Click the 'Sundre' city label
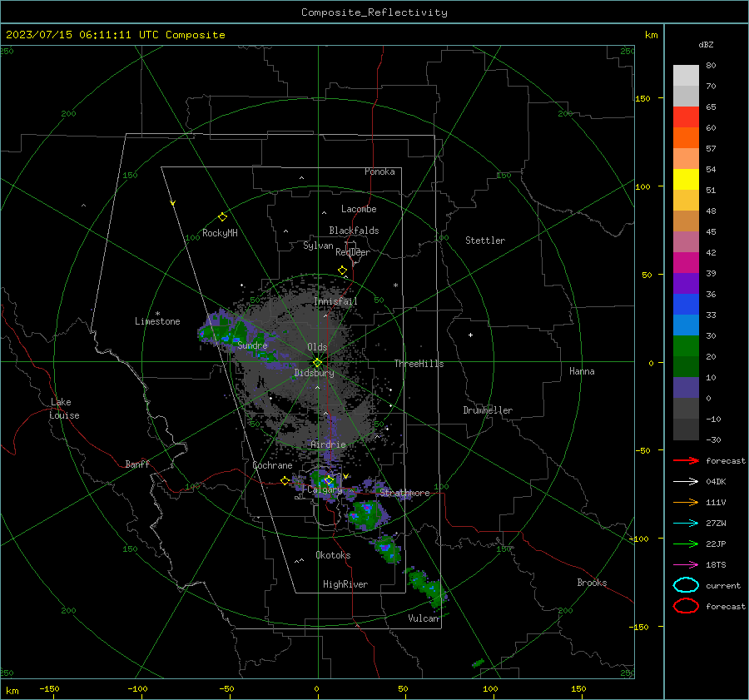The width and height of the screenshot is (749, 700). point(252,345)
